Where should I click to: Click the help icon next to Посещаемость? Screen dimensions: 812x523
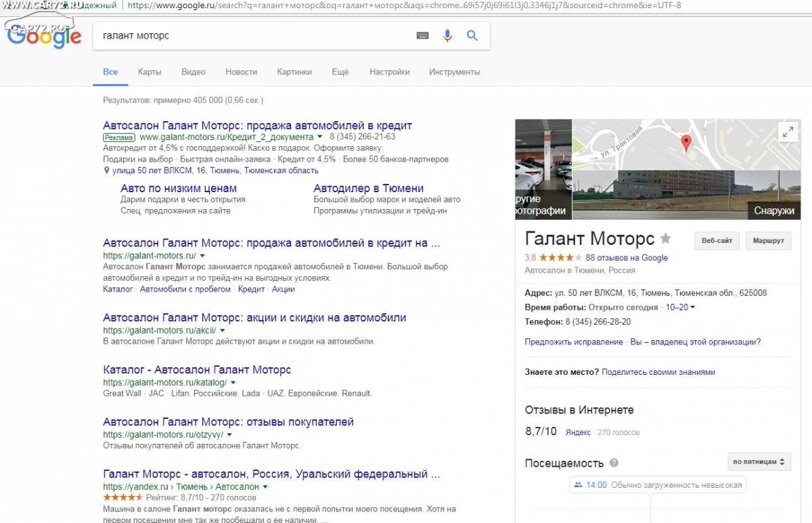[x=614, y=463]
